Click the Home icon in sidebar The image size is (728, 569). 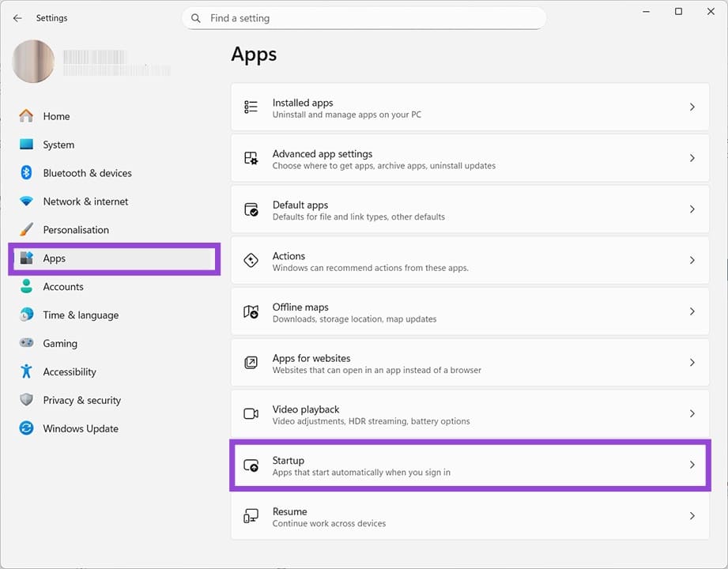27,116
